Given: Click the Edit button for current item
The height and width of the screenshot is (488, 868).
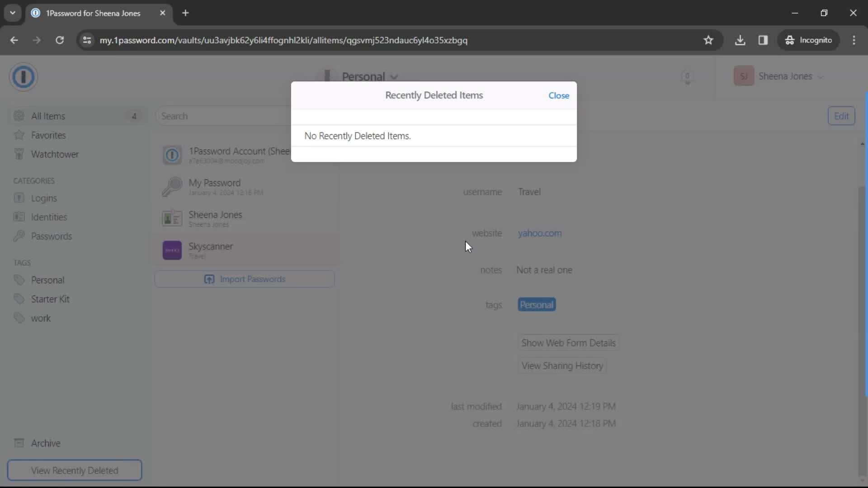Looking at the screenshot, I should (842, 116).
